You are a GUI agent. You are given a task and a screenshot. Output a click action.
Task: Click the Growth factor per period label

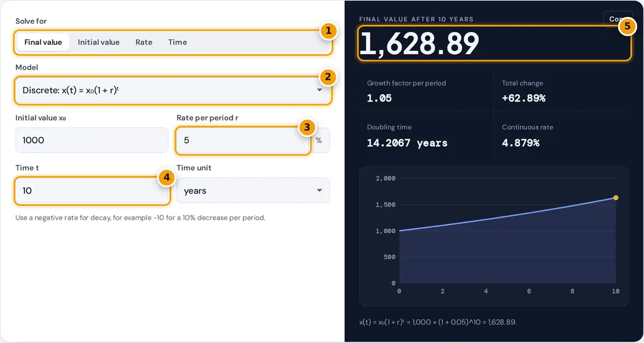[x=406, y=83]
